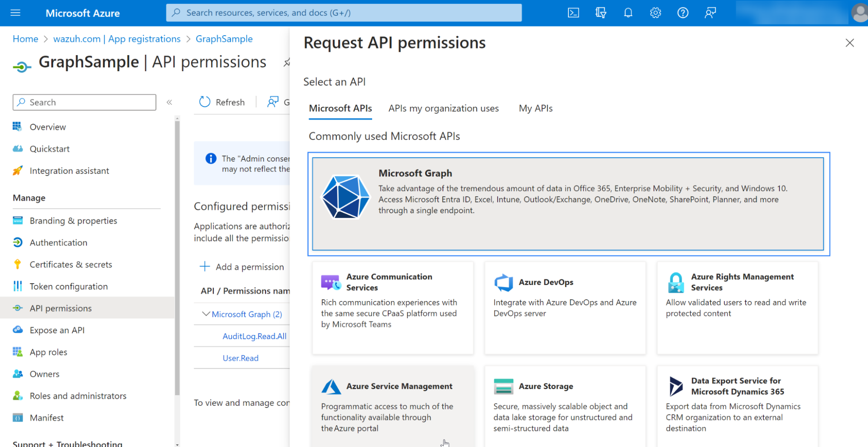Collapse the Microsoft Graph (2) permissions group
Image resolution: width=868 pixels, height=447 pixels.
coord(206,314)
